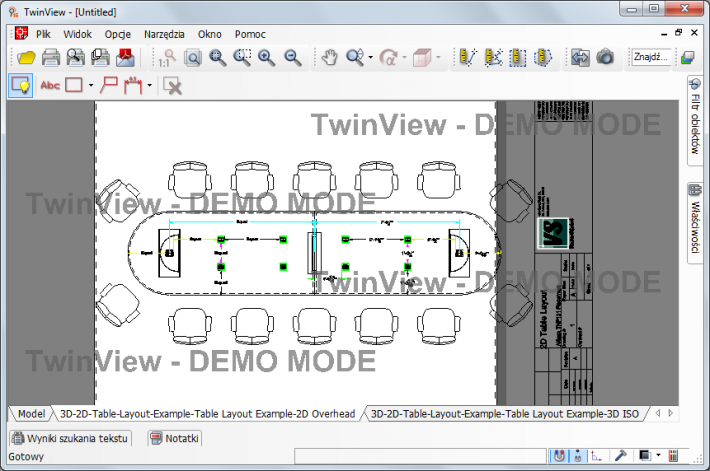Image resolution: width=710 pixels, height=471 pixels.
Task: Toggle the magnet snap status button
Action: point(559,456)
